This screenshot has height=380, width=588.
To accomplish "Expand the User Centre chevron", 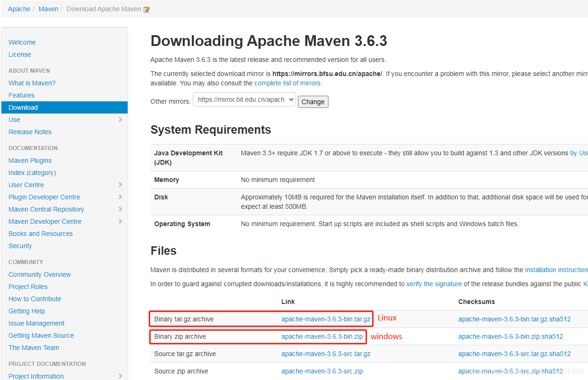I will (x=121, y=185).
